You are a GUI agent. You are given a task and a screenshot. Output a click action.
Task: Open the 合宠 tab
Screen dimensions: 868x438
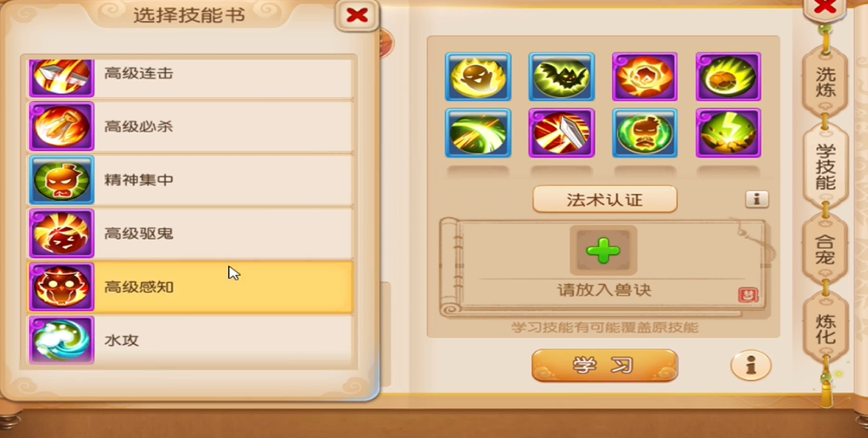coord(825,250)
